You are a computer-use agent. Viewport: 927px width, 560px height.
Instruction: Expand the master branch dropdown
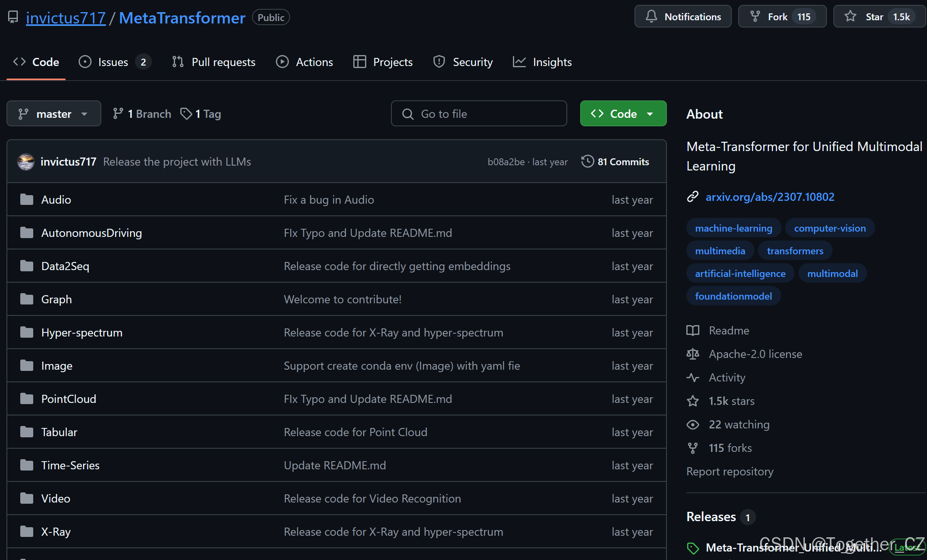[x=53, y=114]
